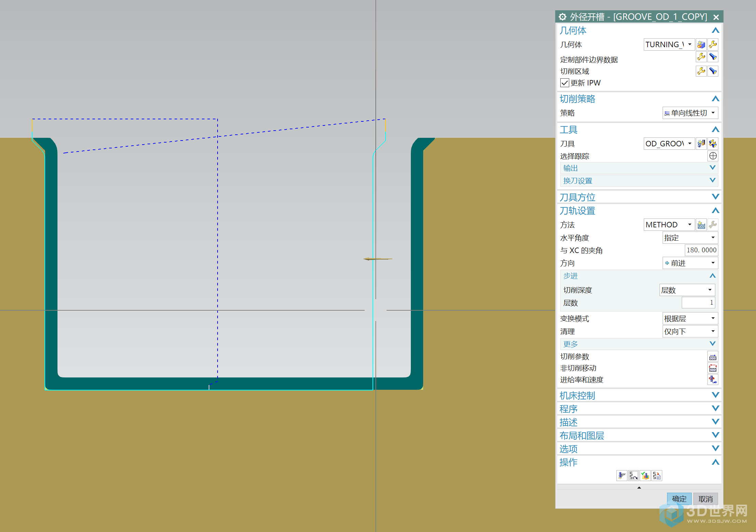Click the 变换模式 label
The height and width of the screenshot is (532, 756).
pyautogui.click(x=575, y=318)
